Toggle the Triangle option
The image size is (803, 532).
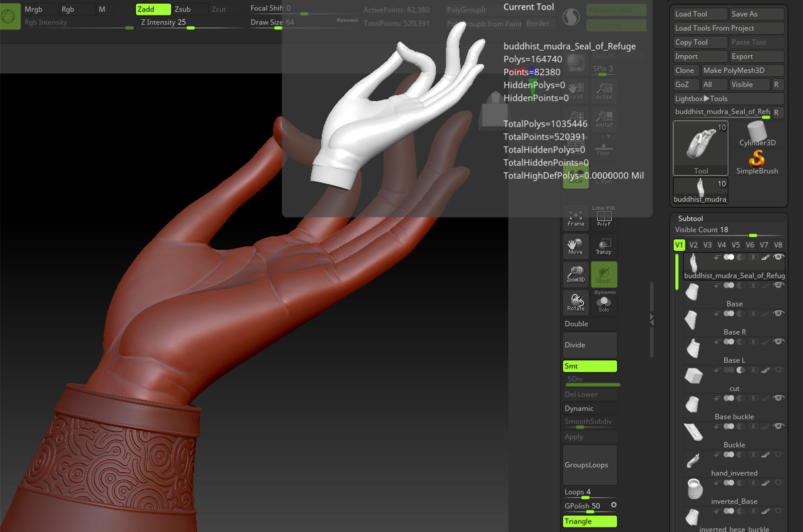click(x=590, y=521)
